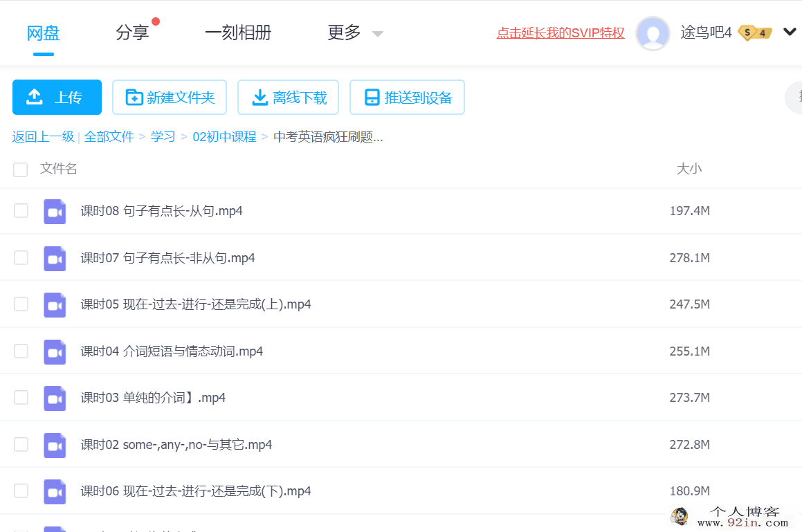Image resolution: width=802 pixels, height=532 pixels.
Task: Click 返回上一级 link
Action: click(44, 137)
